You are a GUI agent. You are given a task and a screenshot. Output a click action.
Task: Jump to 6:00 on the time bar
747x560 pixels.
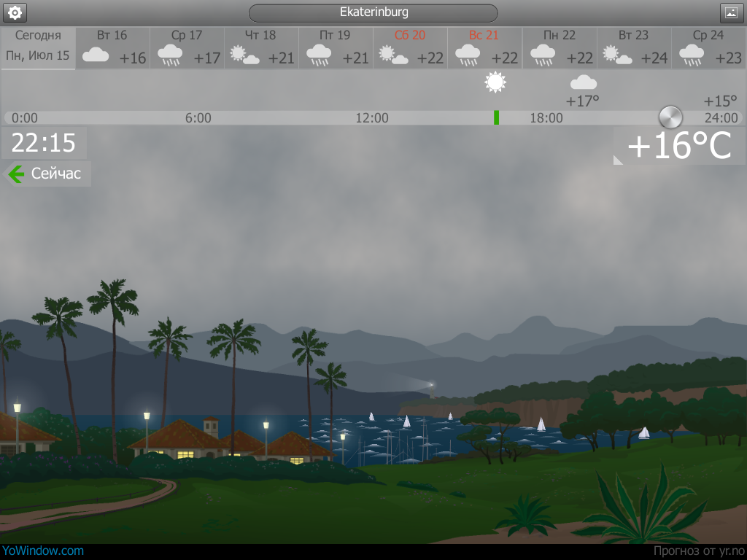[198, 118]
